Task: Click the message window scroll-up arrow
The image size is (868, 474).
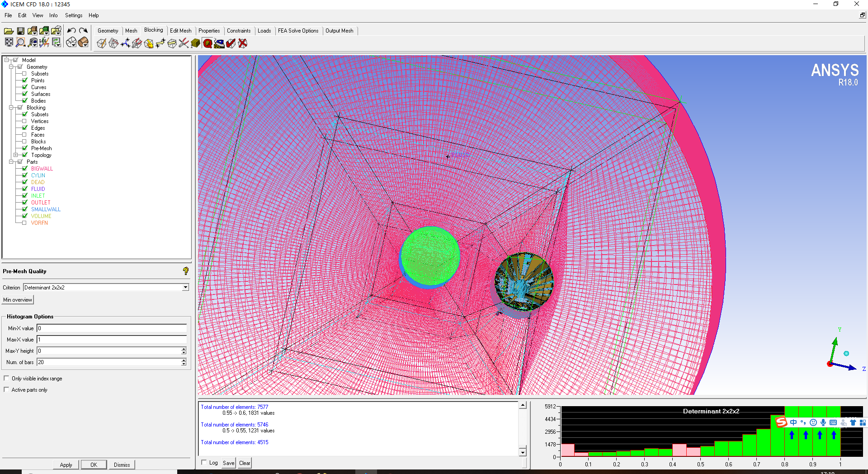Action: [523, 405]
